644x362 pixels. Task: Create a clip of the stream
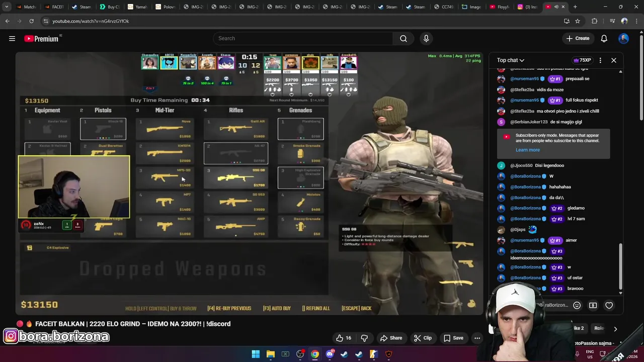pyautogui.click(x=422, y=338)
